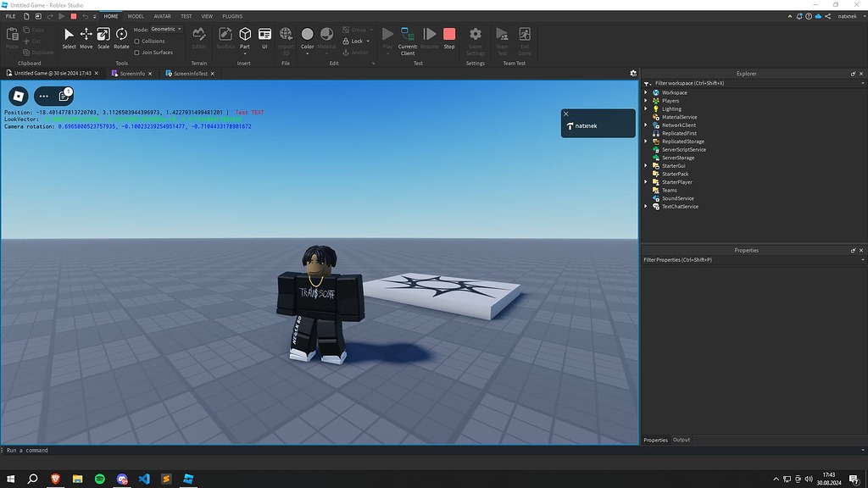Switch to the MODEL ribbon tab
Viewport: 868px width, 488px height.
[136, 15]
